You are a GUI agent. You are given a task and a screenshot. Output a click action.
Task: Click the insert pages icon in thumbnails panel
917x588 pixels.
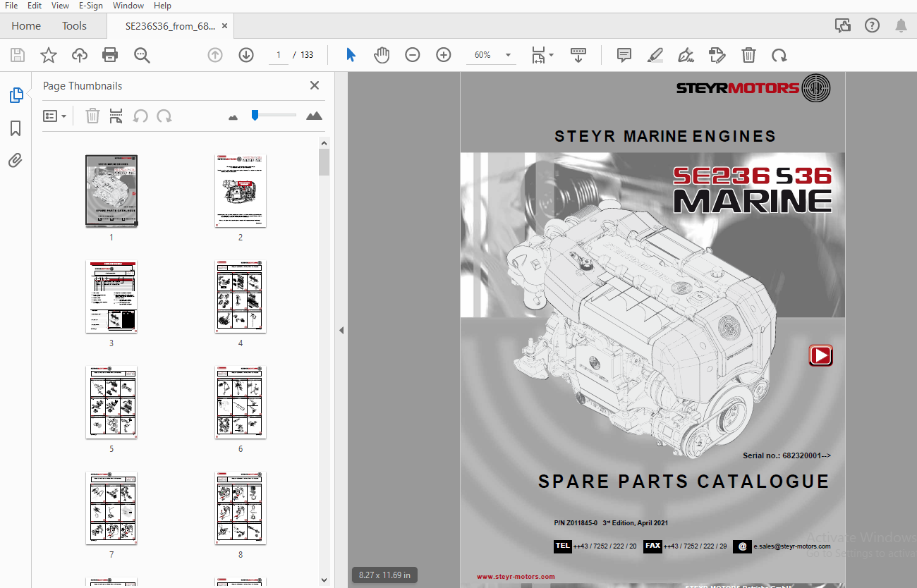(x=116, y=116)
